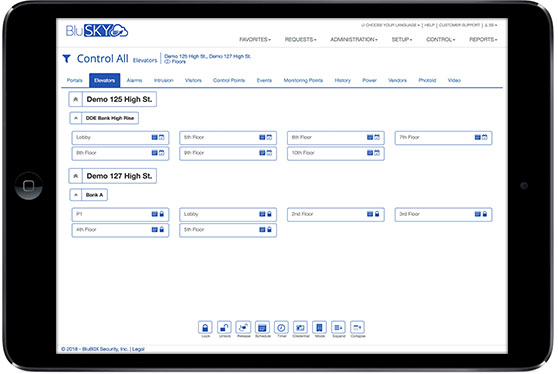
Task: Click the lock icon on 3rd Floor tile
Action: tap(485, 214)
